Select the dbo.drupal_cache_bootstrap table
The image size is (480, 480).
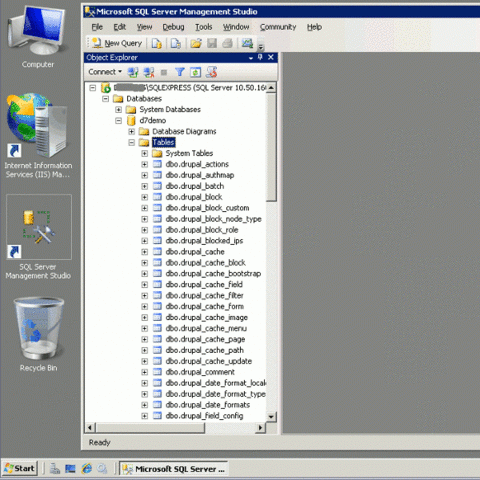[x=213, y=274]
